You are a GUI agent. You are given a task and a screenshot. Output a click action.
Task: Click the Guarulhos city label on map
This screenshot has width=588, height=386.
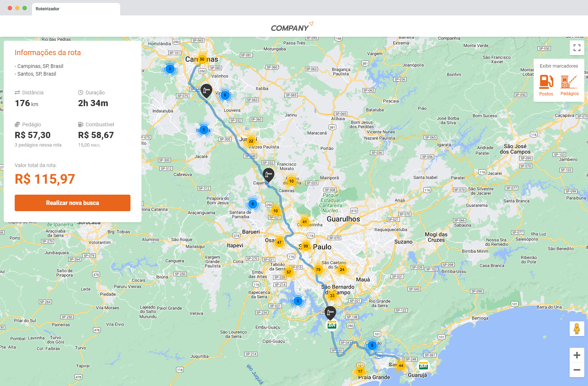[x=343, y=219]
